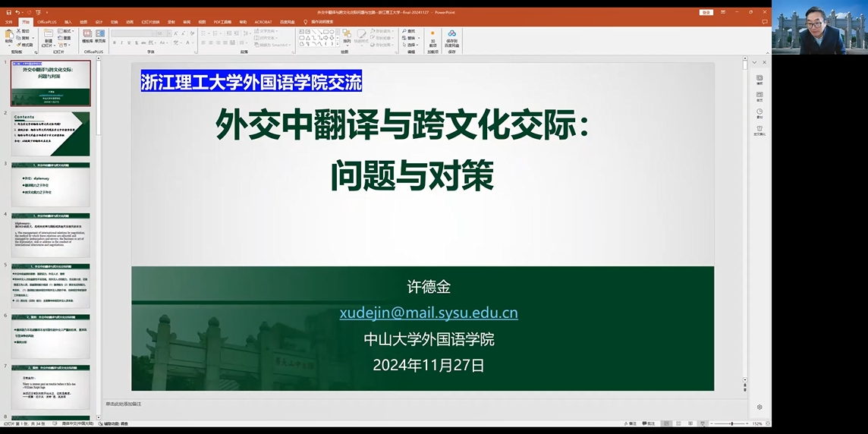Switch to the ACROBAT ribbon tab
Screen dimensions: 868x434
pyautogui.click(x=263, y=22)
